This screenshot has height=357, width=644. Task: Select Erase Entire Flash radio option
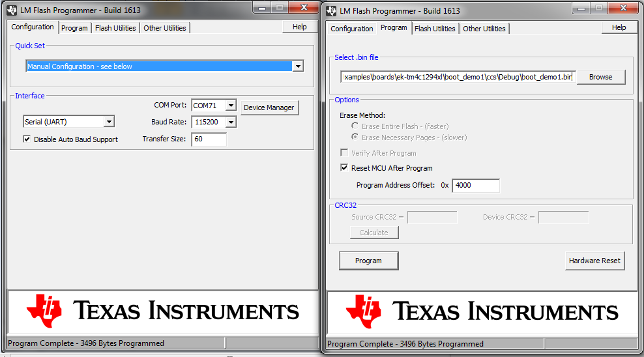(355, 126)
